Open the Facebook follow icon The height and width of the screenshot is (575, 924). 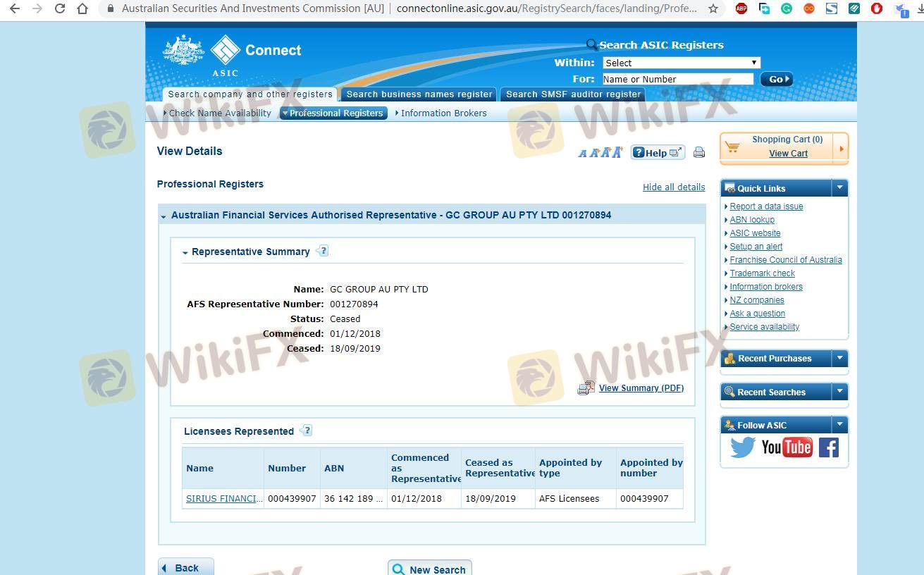tap(829, 447)
